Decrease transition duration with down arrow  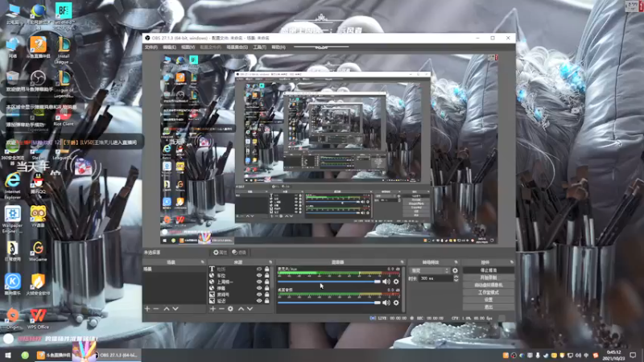pyautogui.click(x=456, y=280)
